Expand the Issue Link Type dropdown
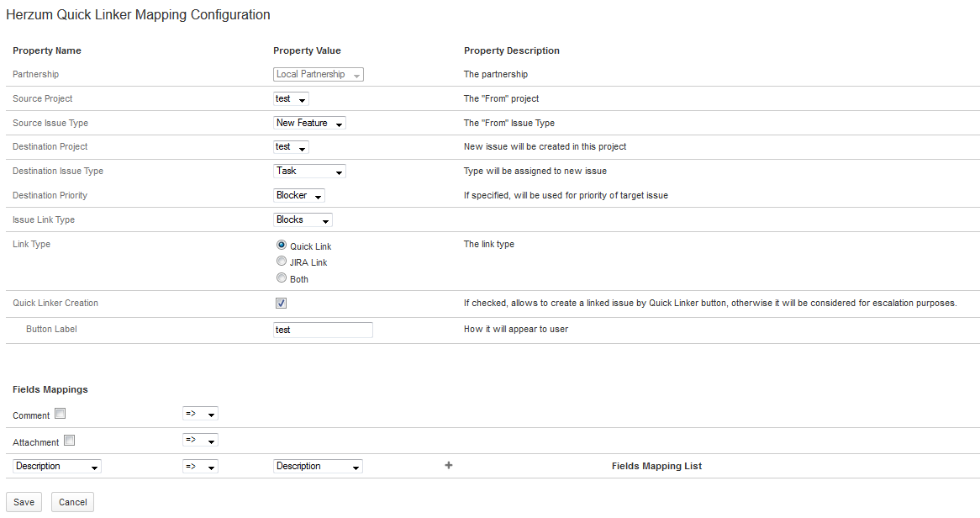The image size is (980, 518). (303, 220)
